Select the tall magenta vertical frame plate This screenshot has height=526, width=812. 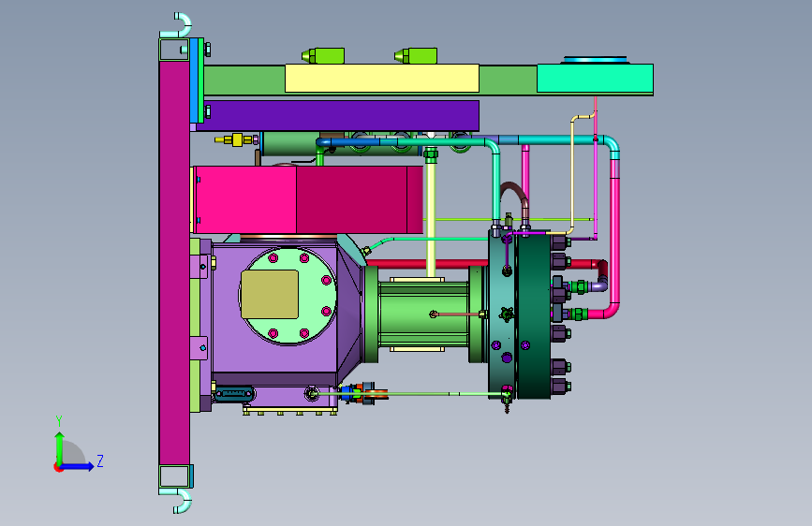[174, 262]
